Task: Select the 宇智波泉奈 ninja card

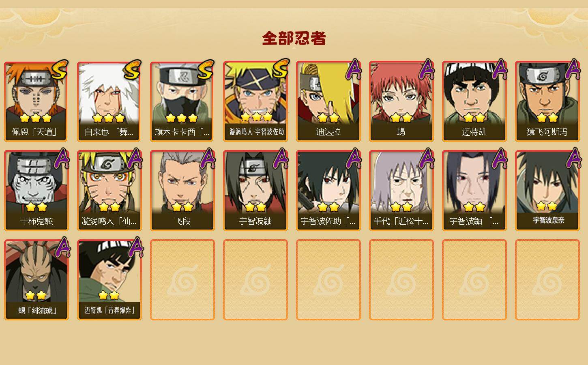Action: pos(547,191)
